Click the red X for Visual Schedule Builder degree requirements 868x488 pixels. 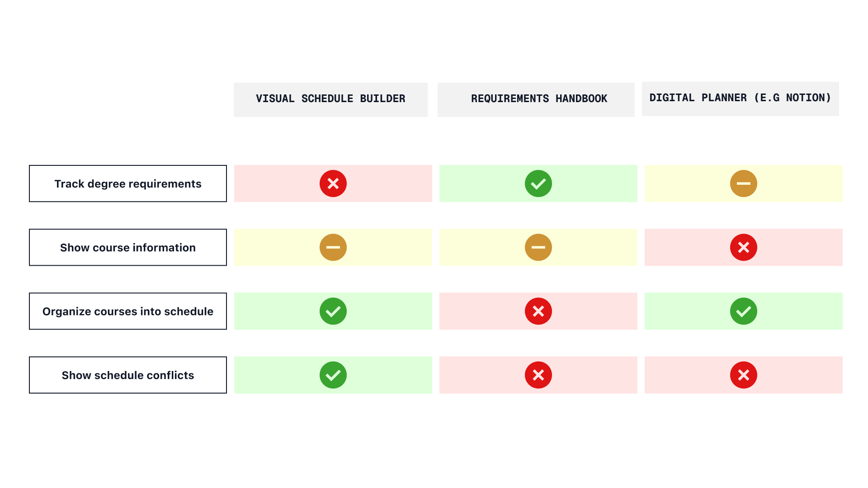(333, 183)
